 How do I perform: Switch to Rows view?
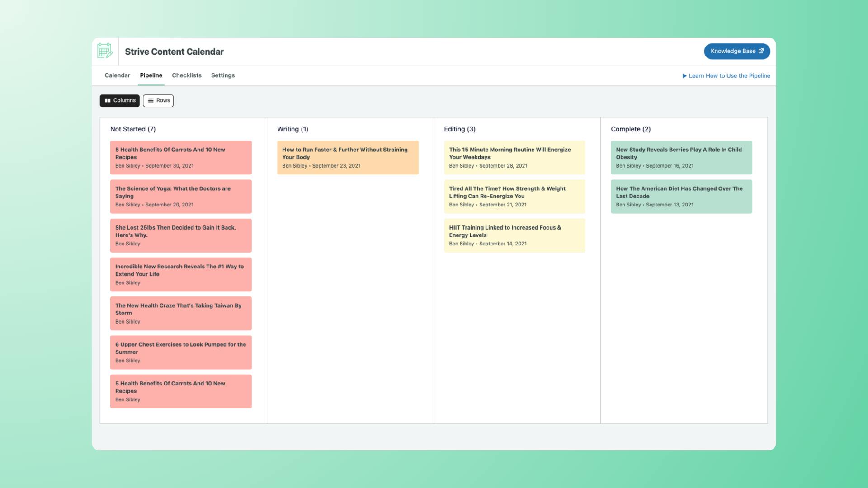click(158, 100)
